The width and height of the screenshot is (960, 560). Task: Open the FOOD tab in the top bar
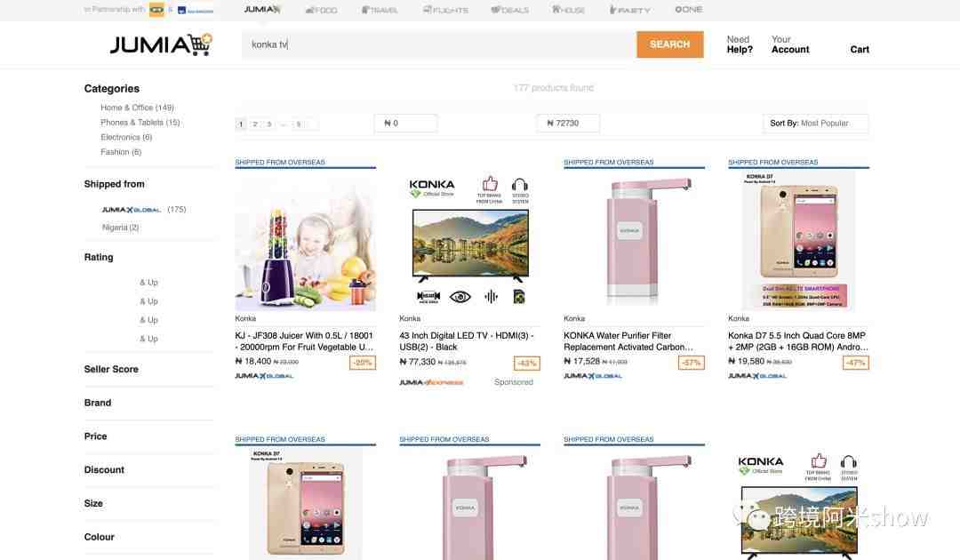(322, 10)
